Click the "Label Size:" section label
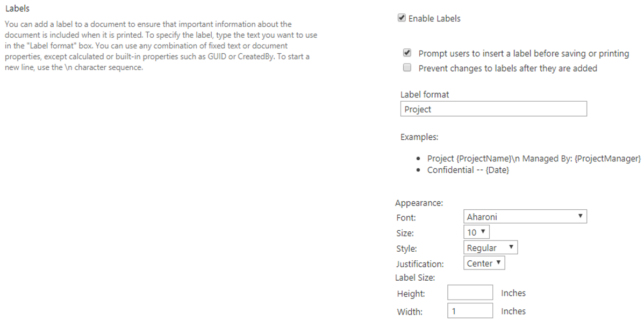This screenshot has width=644, height=327. pos(415,278)
